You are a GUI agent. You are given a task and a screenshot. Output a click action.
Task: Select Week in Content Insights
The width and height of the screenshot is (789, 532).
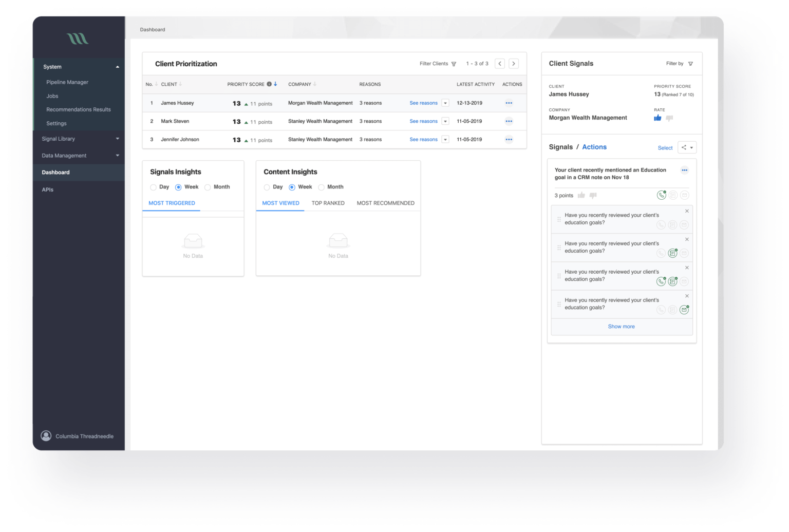(x=292, y=187)
